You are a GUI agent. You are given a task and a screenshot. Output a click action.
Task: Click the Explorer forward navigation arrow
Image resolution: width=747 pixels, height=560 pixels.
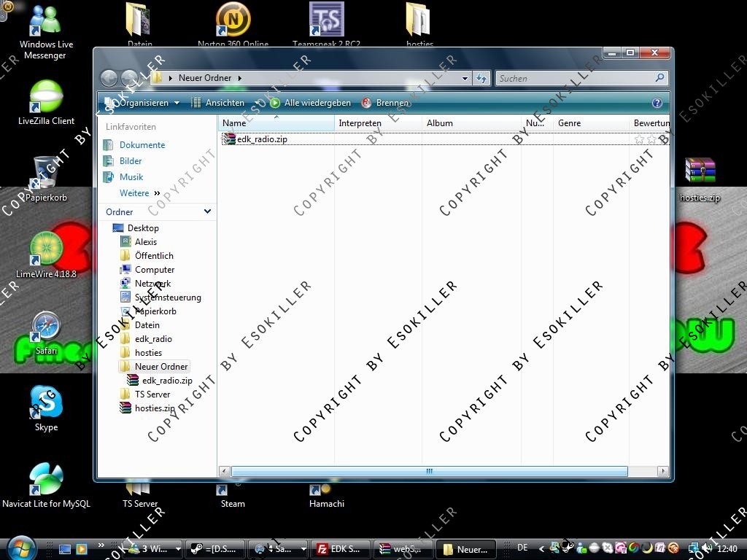pyautogui.click(x=129, y=78)
